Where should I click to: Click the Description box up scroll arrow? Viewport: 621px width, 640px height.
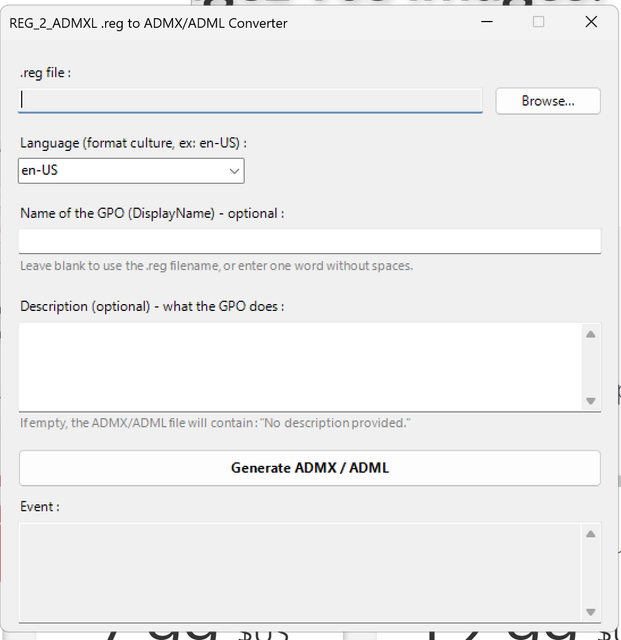click(x=590, y=334)
